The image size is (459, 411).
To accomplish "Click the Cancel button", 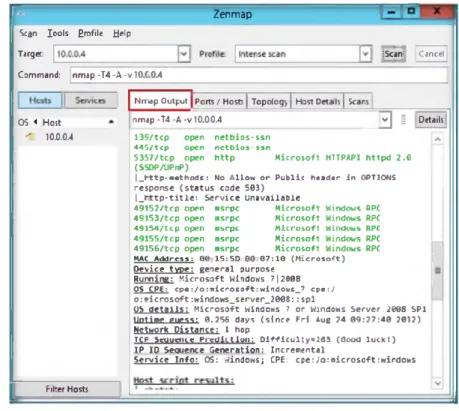I will pyautogui.click(x=431, y=54).
